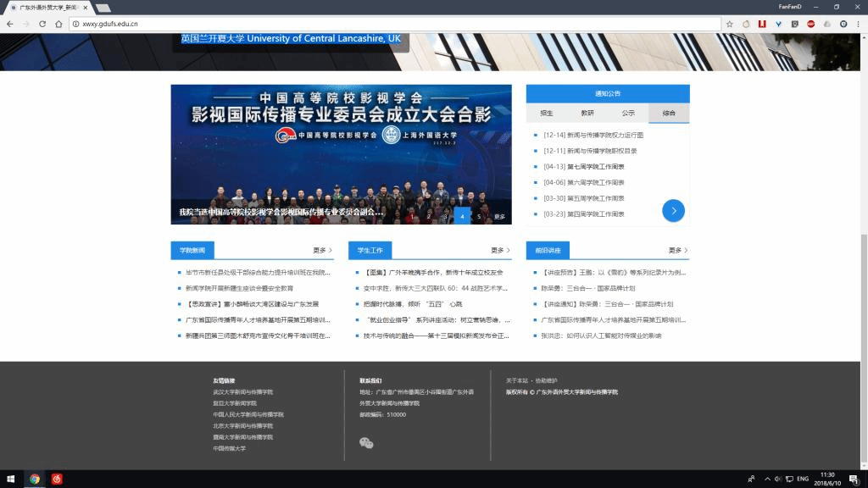Switch to the 招生 notice tab
Viewport: 868px width, 488px height.
547,113
